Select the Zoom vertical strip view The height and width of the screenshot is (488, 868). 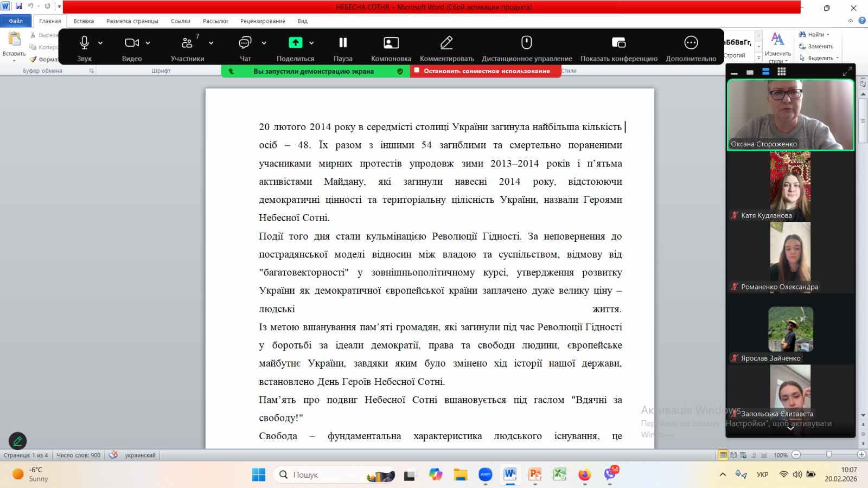point(765,72)
